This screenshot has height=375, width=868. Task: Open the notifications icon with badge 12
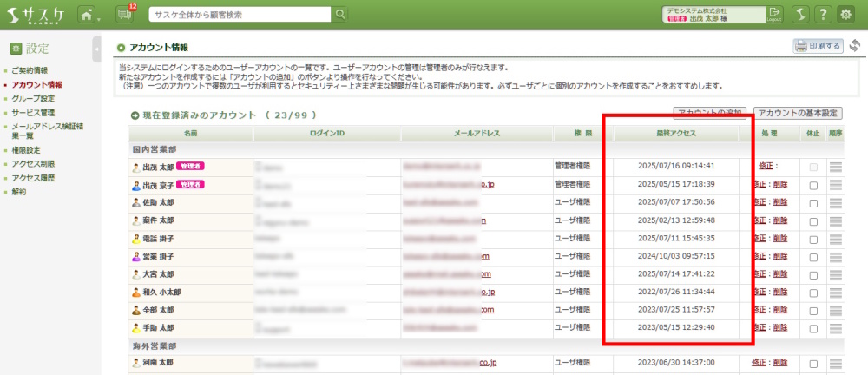125,15
